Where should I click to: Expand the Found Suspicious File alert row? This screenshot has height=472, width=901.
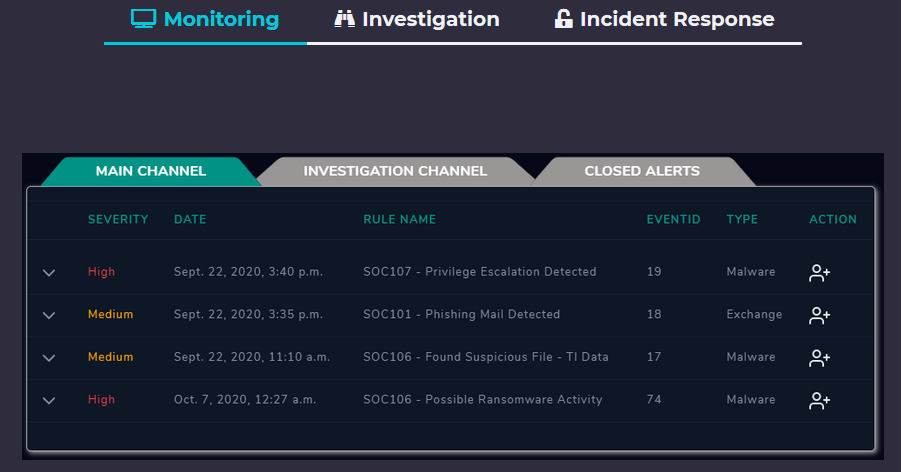pyautogui.click(x=49, y=358)
